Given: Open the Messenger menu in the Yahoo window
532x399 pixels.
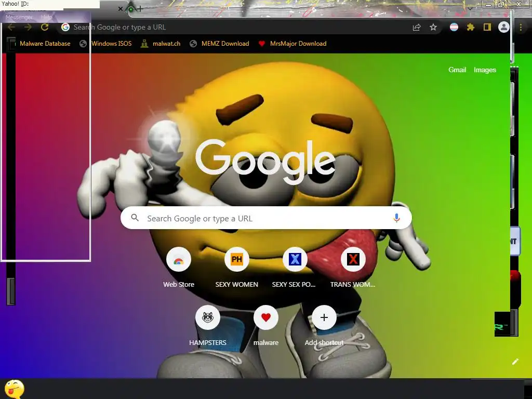Looking at the screenshot, I should [x=19, y=17].
